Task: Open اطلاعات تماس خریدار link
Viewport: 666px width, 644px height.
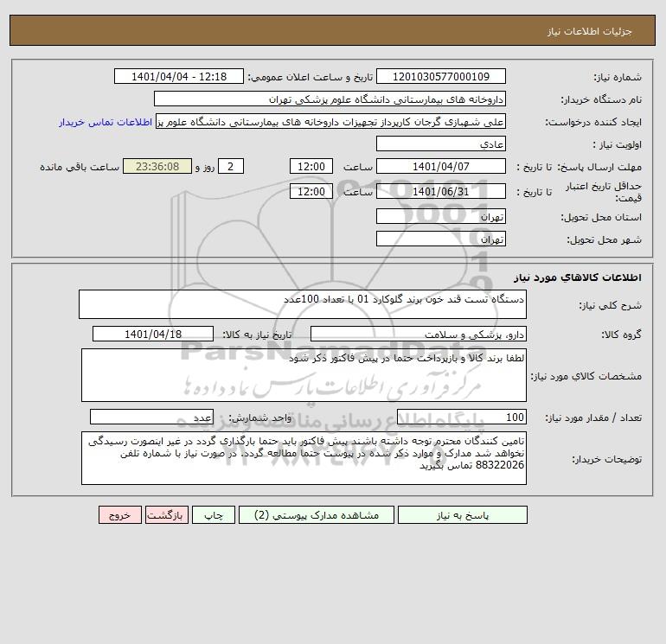Action: pyautogui.click(x=106, y=122)
